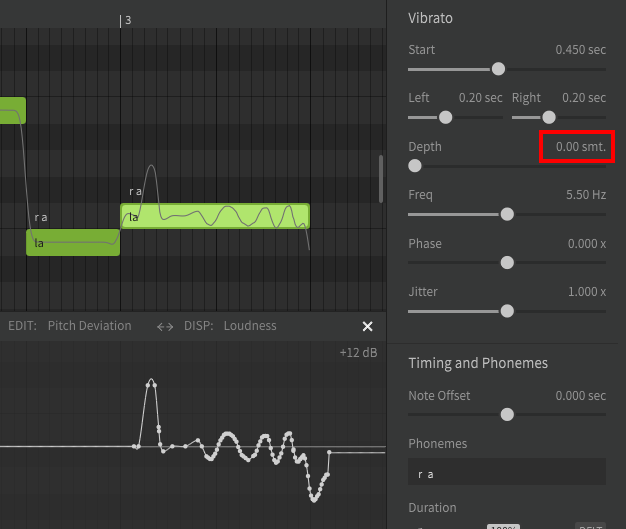Screen dimensions: 626x529
Task: Click the Phase slider handle
Action: click(x=507, y=262)
